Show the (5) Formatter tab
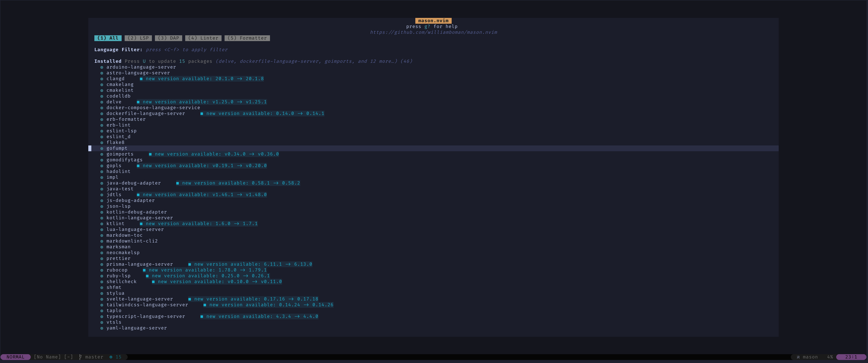Image resolution: width=868 pixels, height=363 pixels. [247, 38]
